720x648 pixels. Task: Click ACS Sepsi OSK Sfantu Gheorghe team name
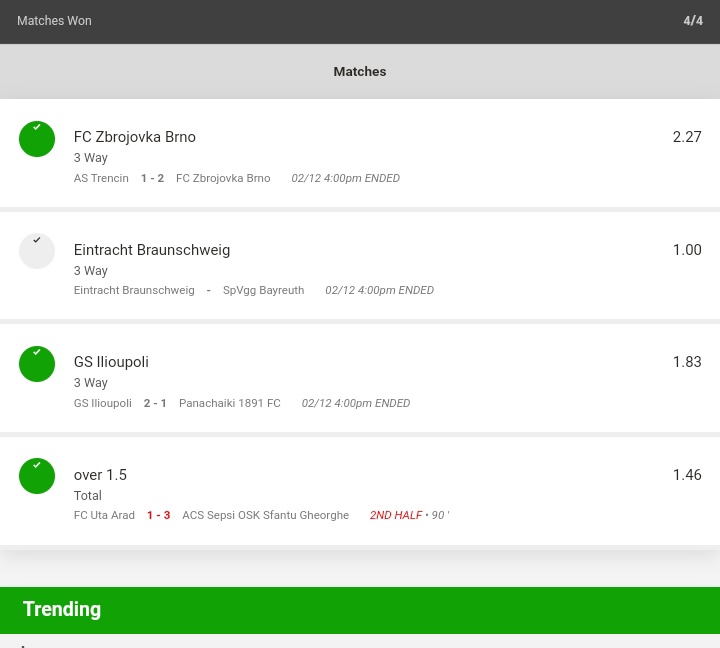pos(265,515)
